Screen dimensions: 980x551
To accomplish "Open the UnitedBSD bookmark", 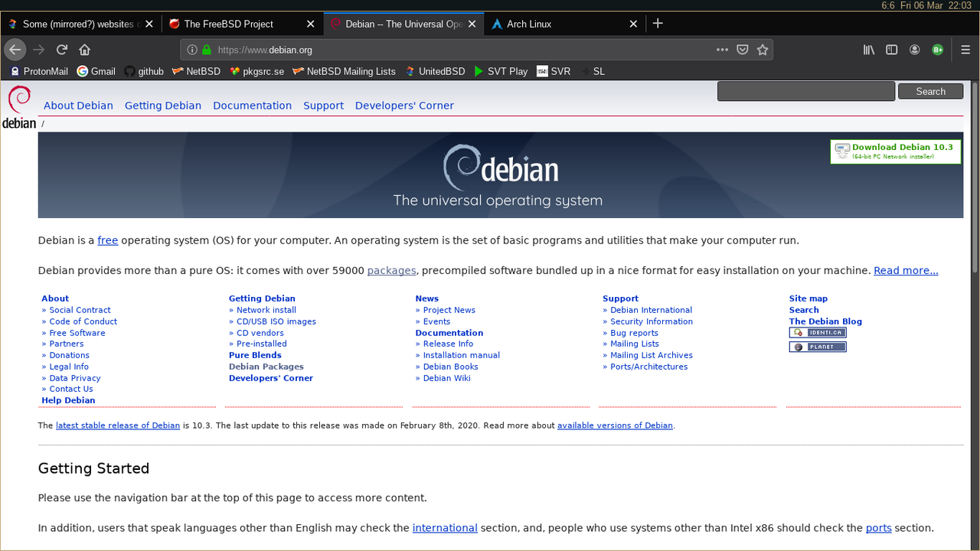I will click(x=435, y=71).
